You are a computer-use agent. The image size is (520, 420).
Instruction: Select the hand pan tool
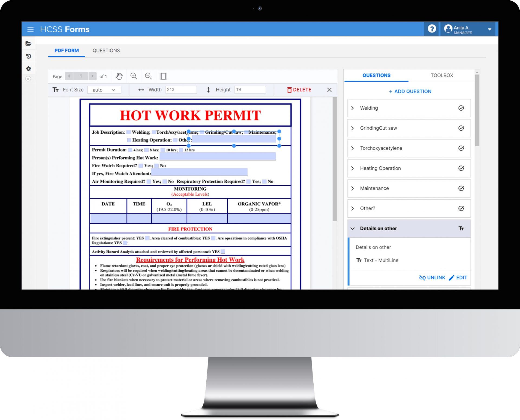pyautogui.click(x=119, y=76)
